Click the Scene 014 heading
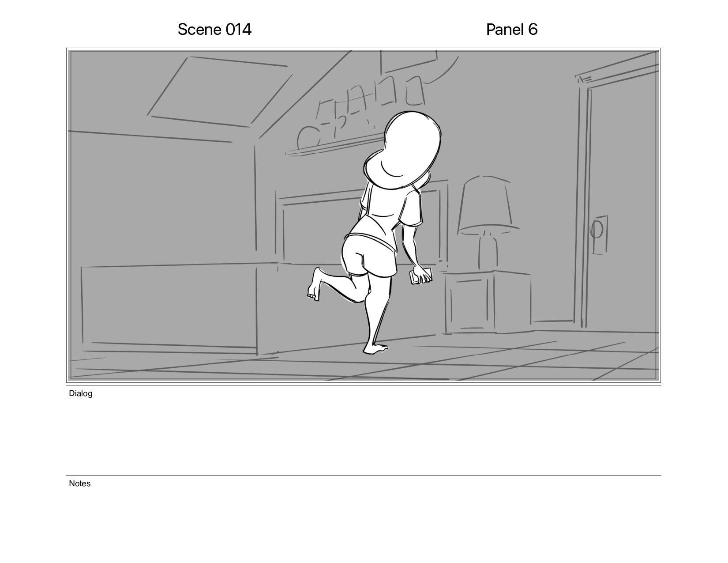 point(214,30)
